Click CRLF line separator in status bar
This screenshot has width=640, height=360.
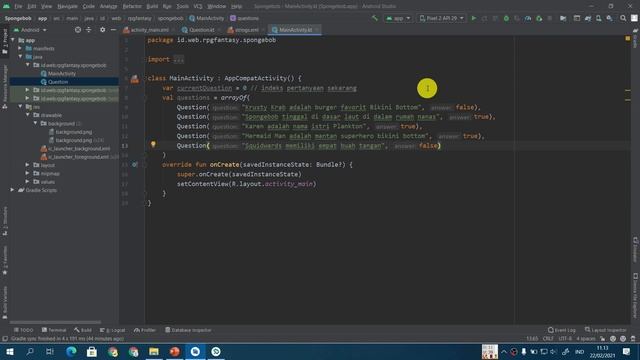pyautogui.click(x=548, y=339)
